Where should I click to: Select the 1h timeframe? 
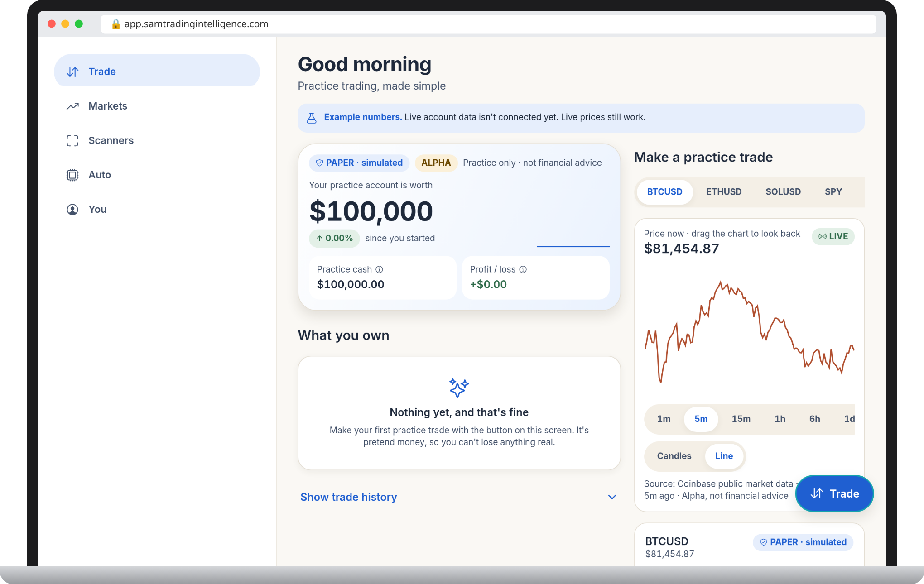point(780,419)
